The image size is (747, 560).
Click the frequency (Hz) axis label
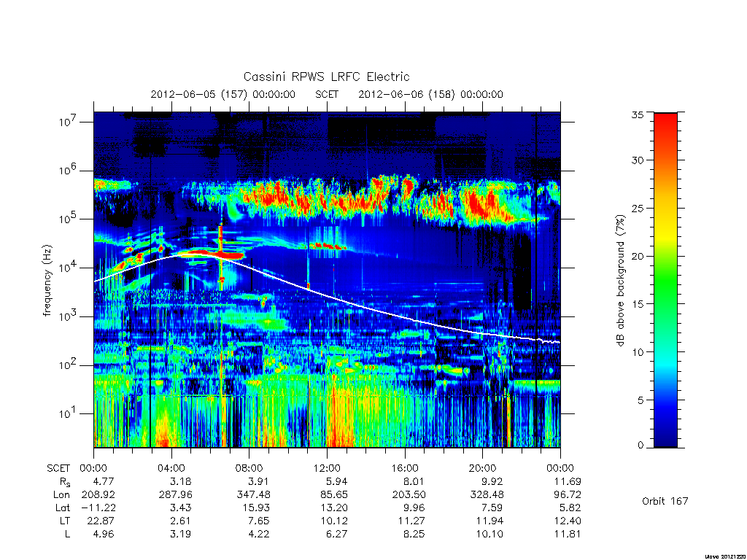pyautogui.click(x=47, y=281)
